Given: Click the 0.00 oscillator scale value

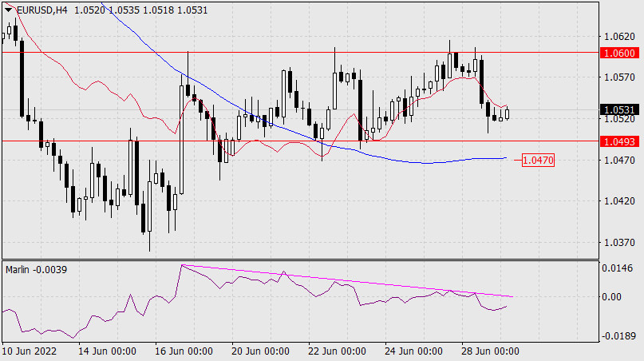Looking at the screenshot, I should (x=611, y=297).
